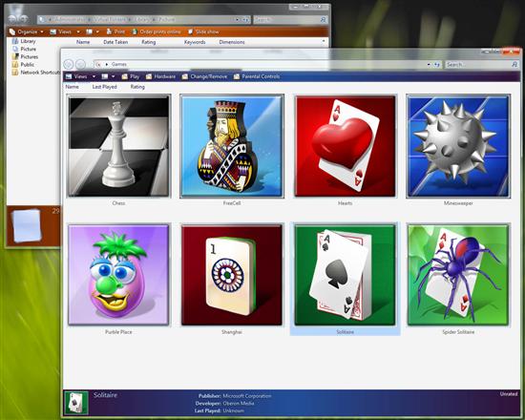Click Oberon Media developer text
The width and height of the screenshot is (525, 420).
coord(238,403)
